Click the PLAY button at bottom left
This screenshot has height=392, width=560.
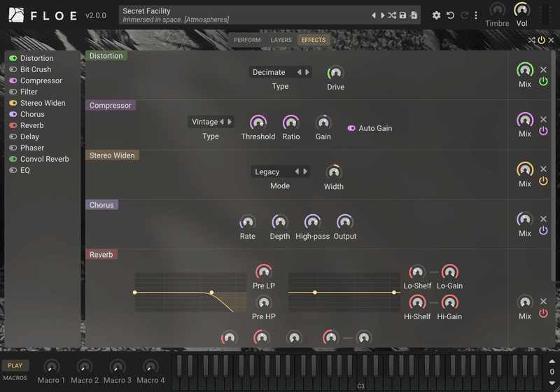point(15,365)
